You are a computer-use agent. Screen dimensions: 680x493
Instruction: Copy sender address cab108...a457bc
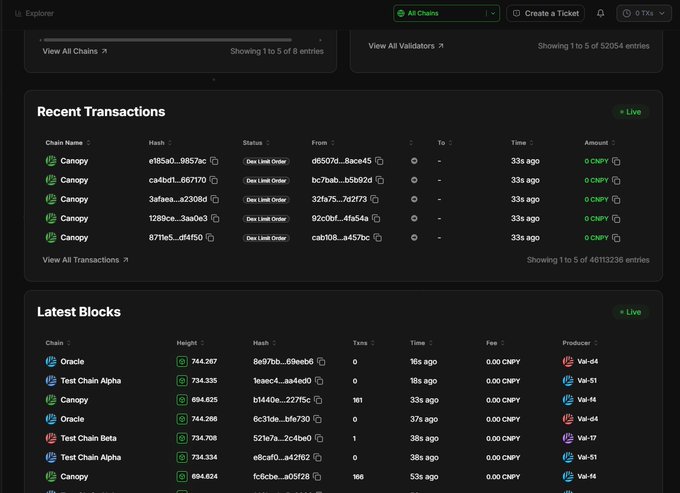(378, 237)
